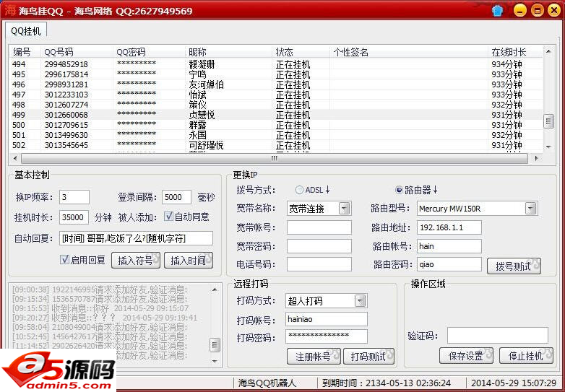This screenshot has height=392, width=565.
Task: Click the account list horizontal scrollbar
Action: tap(275, 158)
